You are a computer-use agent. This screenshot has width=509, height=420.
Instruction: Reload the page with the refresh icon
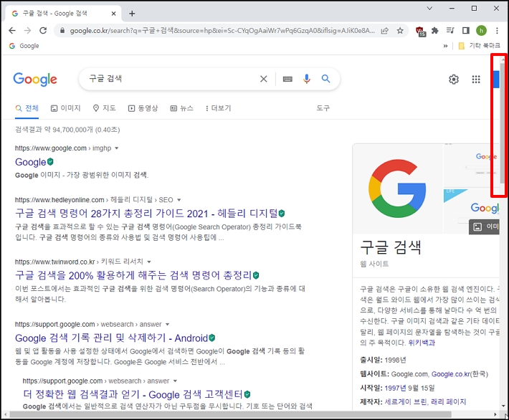coord(43,31)
